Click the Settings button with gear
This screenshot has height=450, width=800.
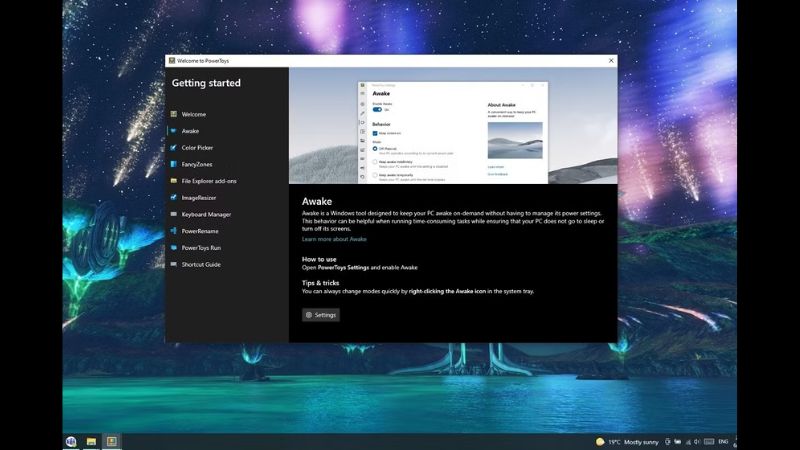(x=321, y=315)
